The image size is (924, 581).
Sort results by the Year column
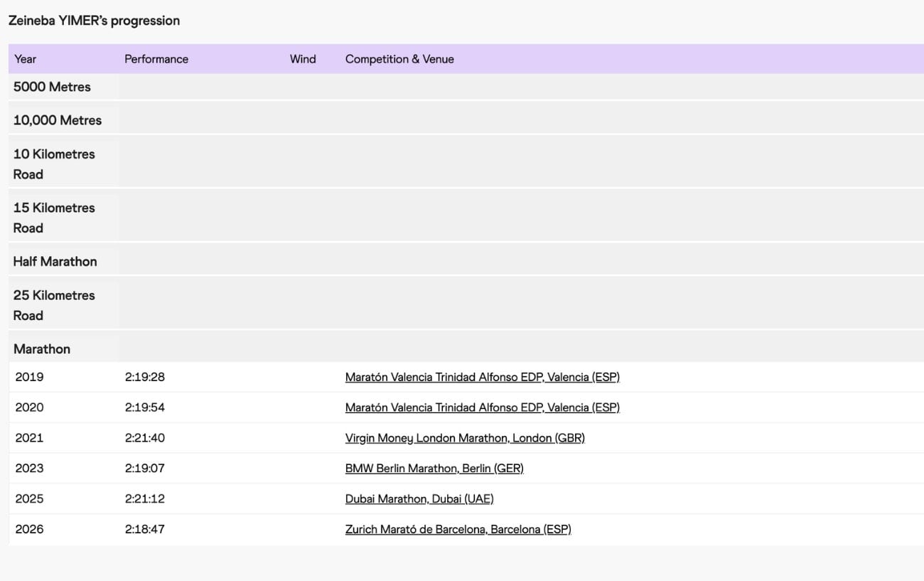click(26, 59)
